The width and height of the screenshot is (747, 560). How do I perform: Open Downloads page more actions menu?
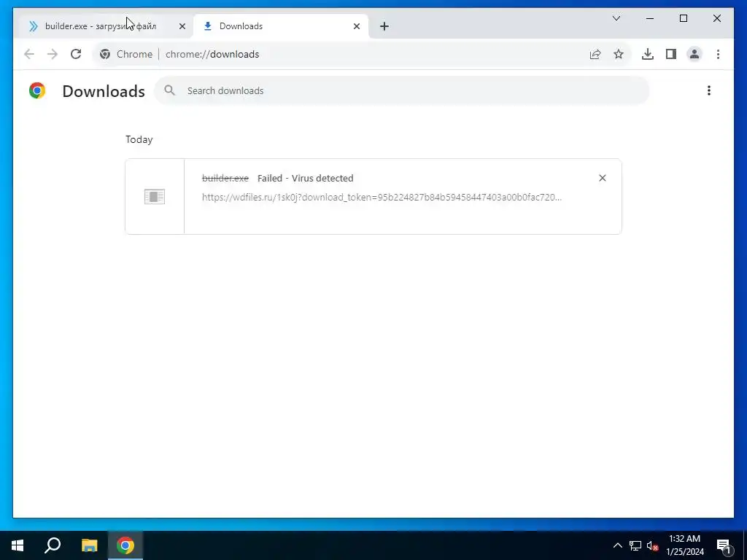(x=709, y=90)
